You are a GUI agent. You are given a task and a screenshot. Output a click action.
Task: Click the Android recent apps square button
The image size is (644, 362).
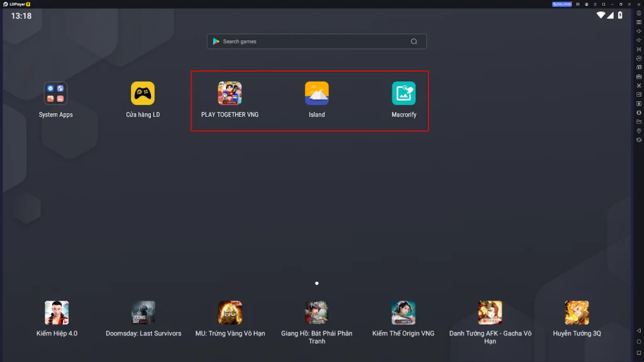[639, 353]
